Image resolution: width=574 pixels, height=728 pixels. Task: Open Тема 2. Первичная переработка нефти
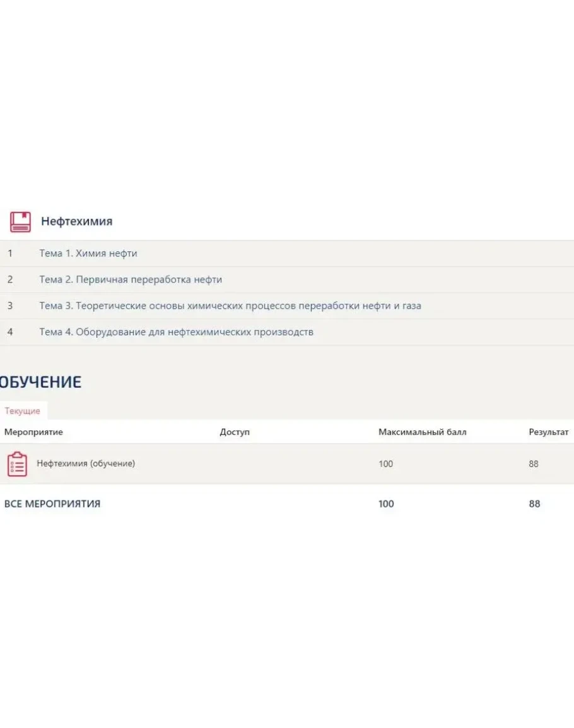131,279
